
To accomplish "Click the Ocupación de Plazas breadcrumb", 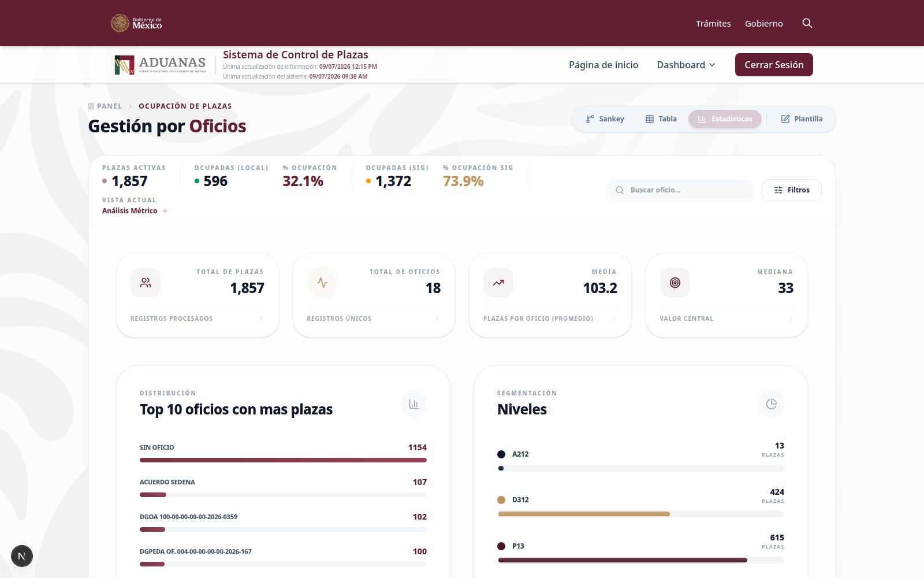I will [185, 106].
